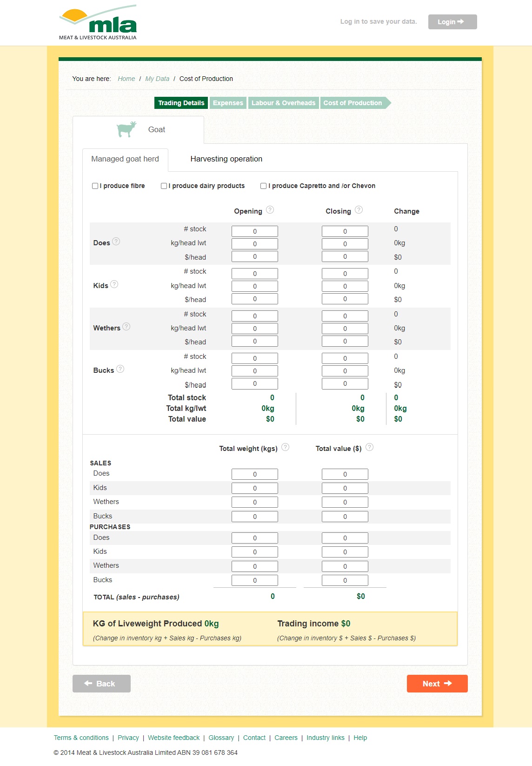The height and width of the screenshot is (766, 532).
Task: Click help icon next to Opening
Action: pyautogui.click(x=270, y=210)
